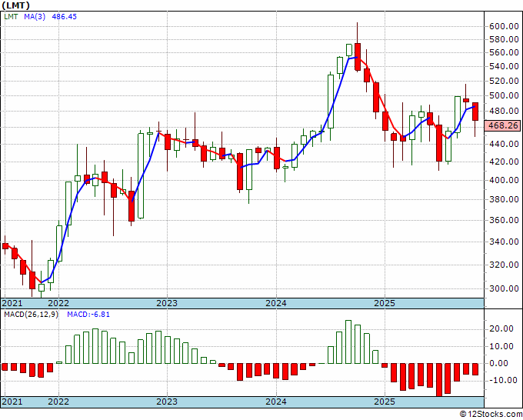Click the 20.00 label on MACD axis

point(501,329)
